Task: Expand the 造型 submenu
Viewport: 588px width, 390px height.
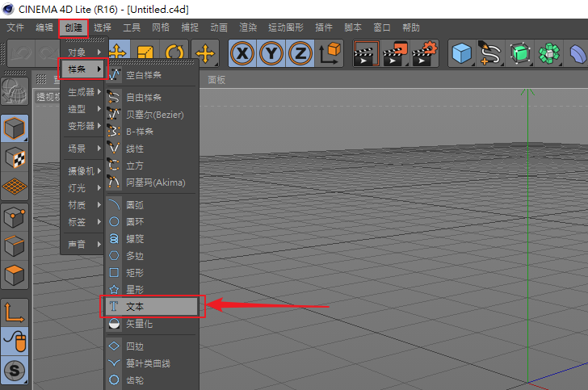Action: pos(82,109)
